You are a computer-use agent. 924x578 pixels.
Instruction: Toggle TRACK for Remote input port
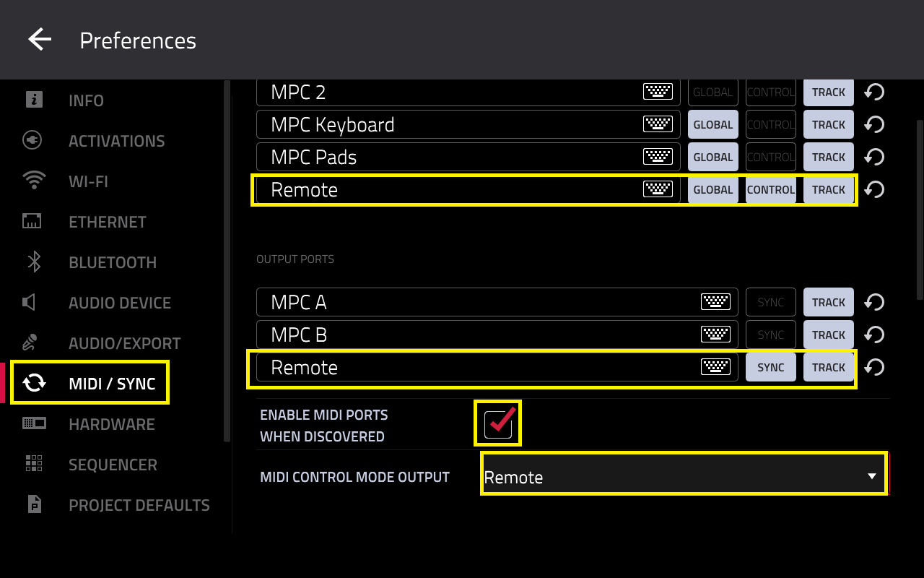(829, 189)
